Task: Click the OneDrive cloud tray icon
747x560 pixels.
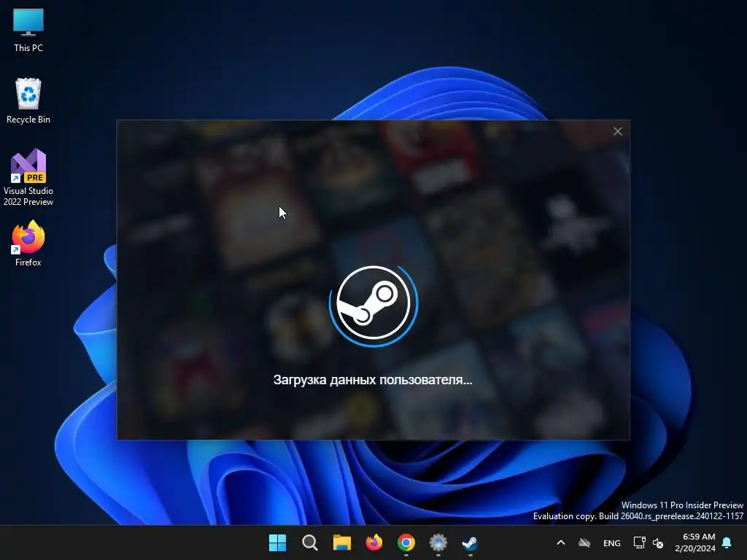Action: [584, 542]
